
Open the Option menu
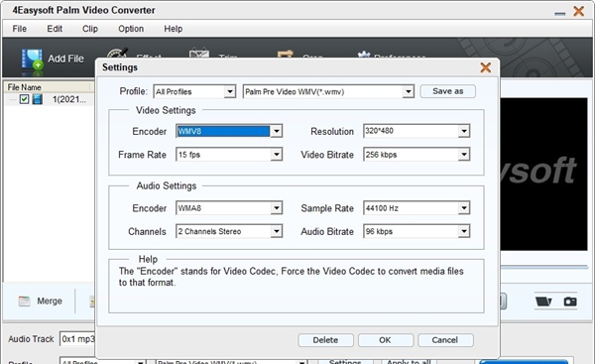pos(131,29)
